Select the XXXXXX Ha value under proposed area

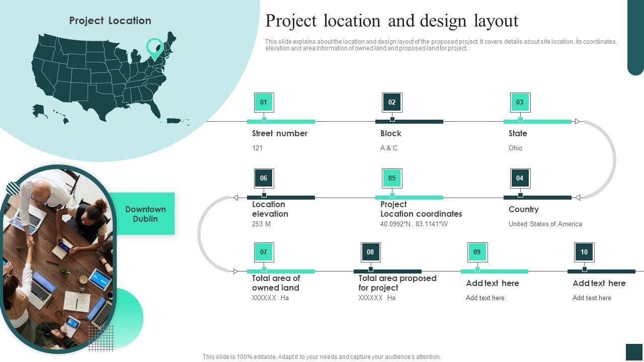(377, 298)
